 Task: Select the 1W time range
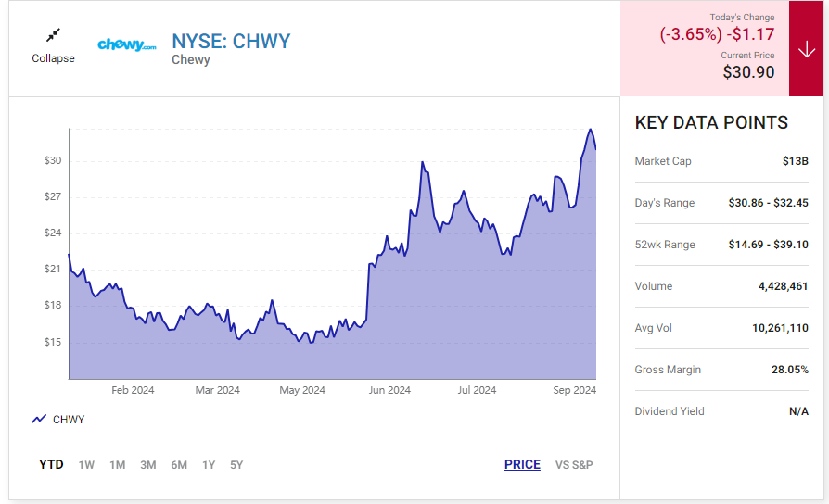click(x=86, y=464)
